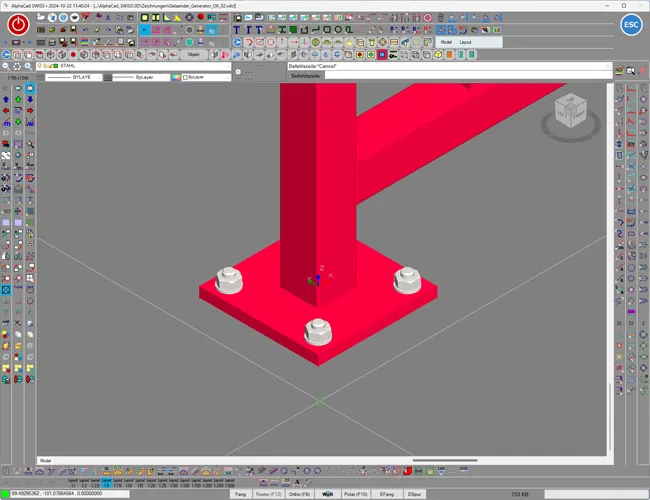This screenshot has height=500, width=650.
Task: Toggle Raster (F12) grid
Action: click(268, 494)
